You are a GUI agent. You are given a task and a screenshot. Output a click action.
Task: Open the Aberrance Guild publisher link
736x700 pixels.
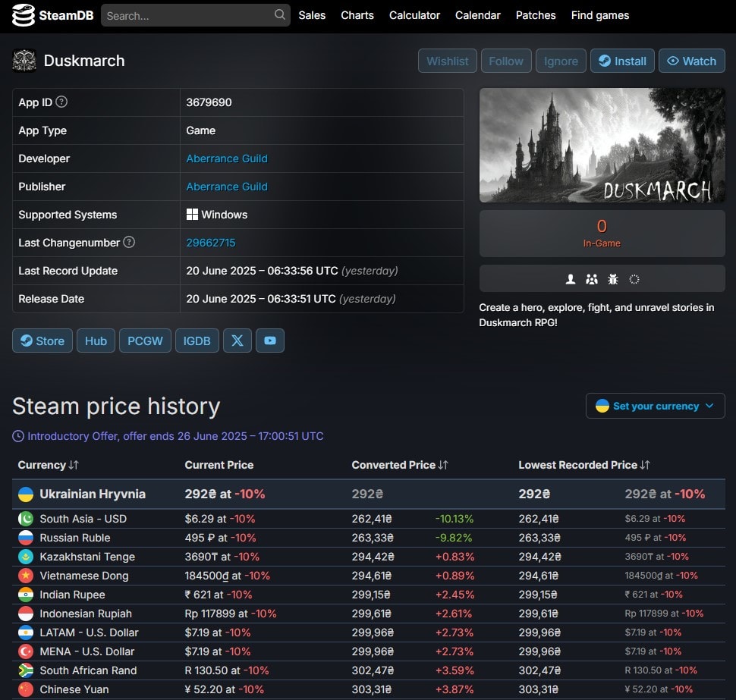227,187
